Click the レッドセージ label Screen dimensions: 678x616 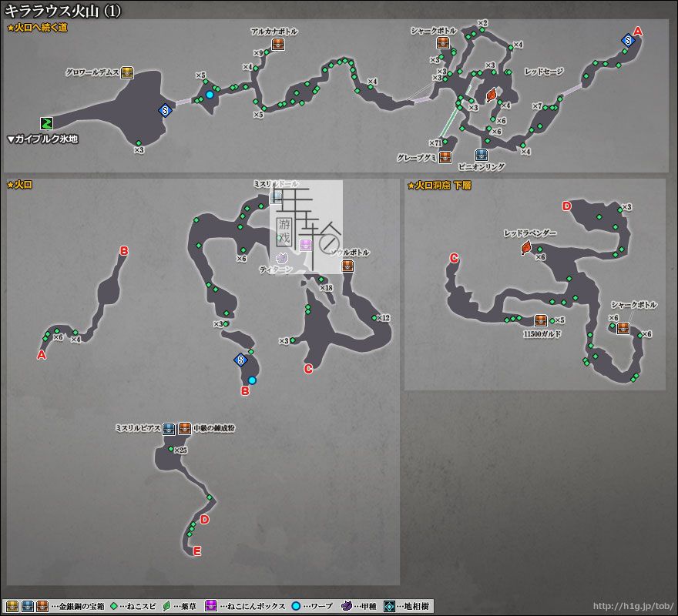pos(544,72)
